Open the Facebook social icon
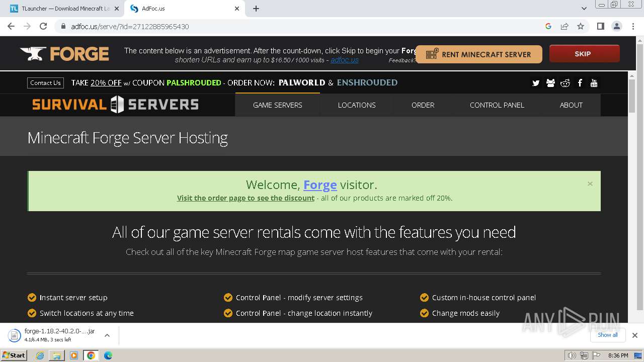Image resolution: width=644 pixels, height=362 pixels. click(580, 83)
